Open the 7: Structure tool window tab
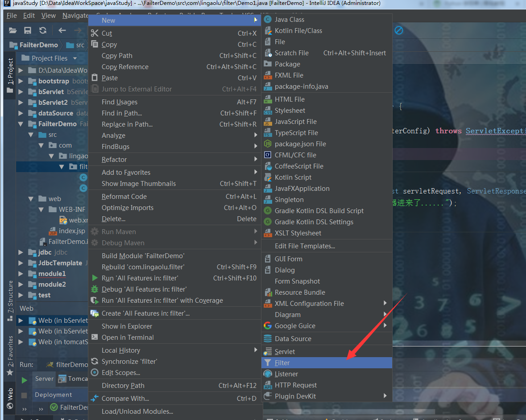Viewport: 526px width, 420px height. [10, 301]
